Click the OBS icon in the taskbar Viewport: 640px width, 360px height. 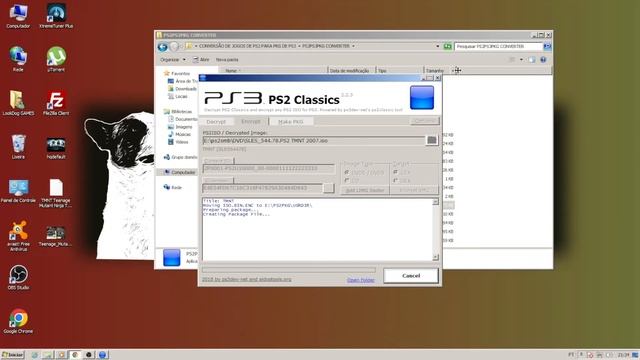point(89,355)
